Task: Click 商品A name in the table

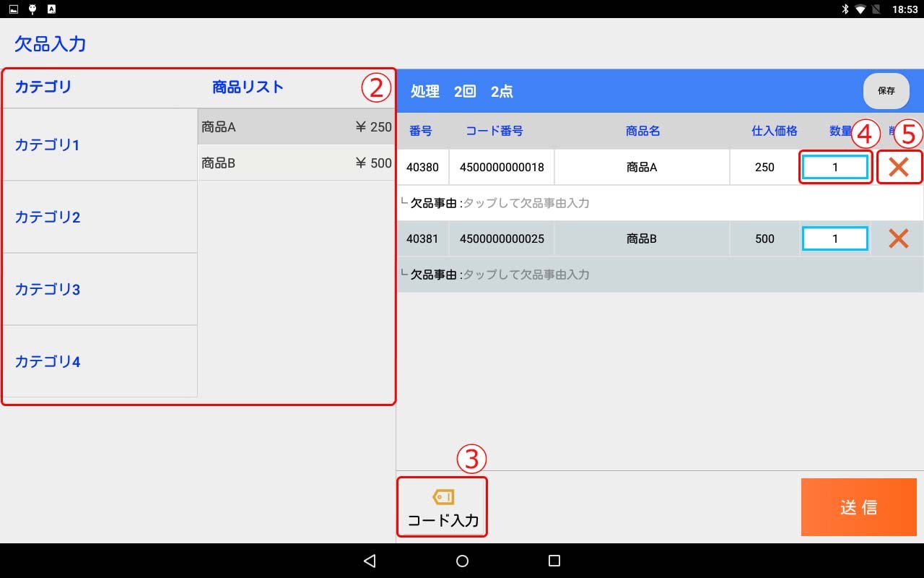Action: 642,168
